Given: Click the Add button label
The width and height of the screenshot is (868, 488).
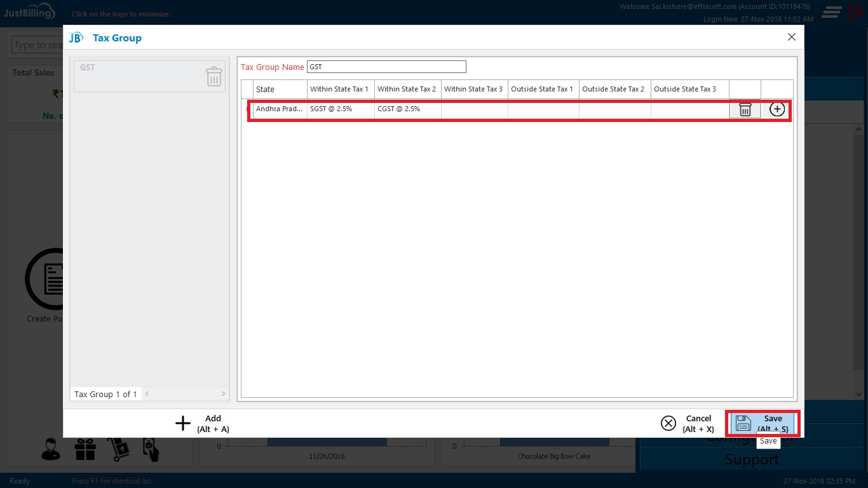Looking at the screenshot, I should point(213,424).
